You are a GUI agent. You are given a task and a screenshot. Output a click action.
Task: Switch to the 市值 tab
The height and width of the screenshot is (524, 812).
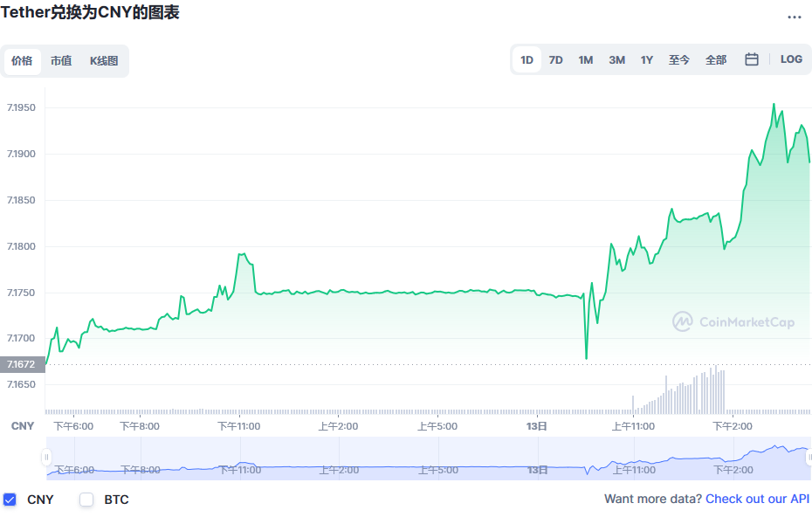click(x=61, y=60)
